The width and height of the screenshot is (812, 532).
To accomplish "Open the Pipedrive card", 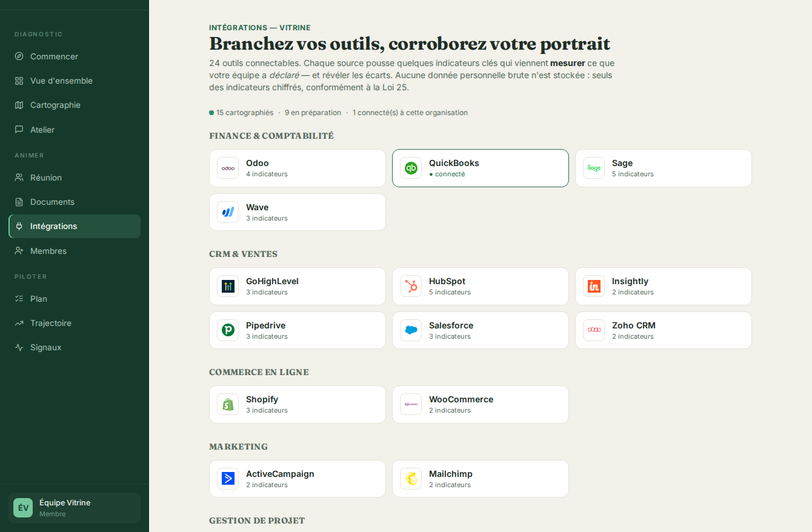I will (x=298, y=330).
